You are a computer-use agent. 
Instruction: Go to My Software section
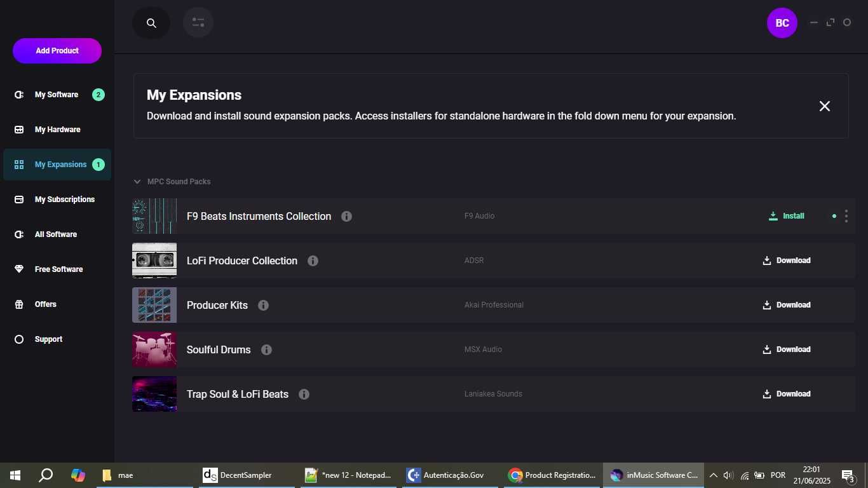click(x=57, y=95)
